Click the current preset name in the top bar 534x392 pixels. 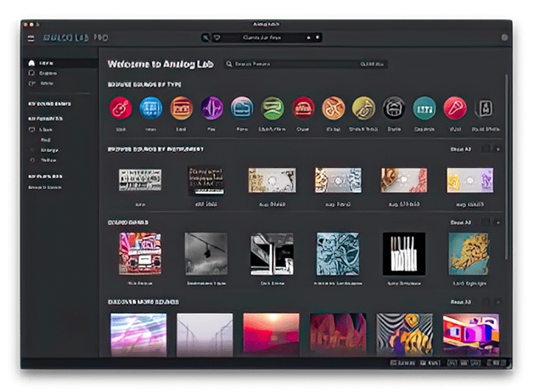(x=261, y=37)
